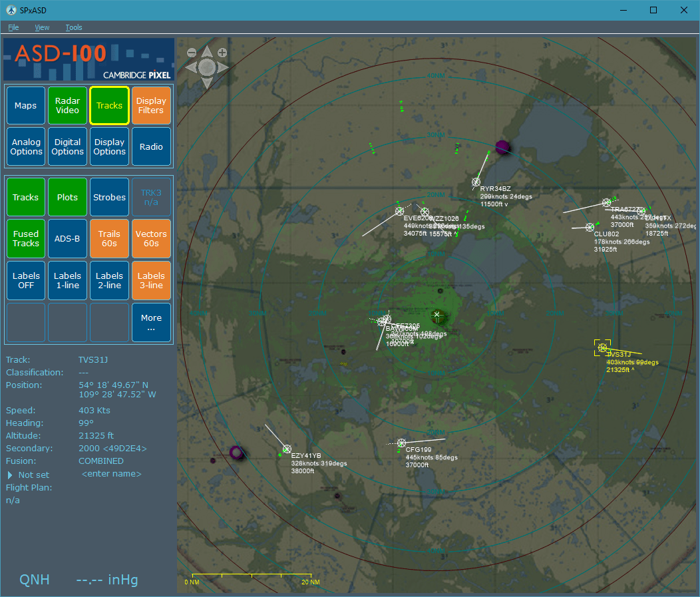Click the zoom-out minus icon beside the compass
Viewport: 700px width, 597px height.
192,53
